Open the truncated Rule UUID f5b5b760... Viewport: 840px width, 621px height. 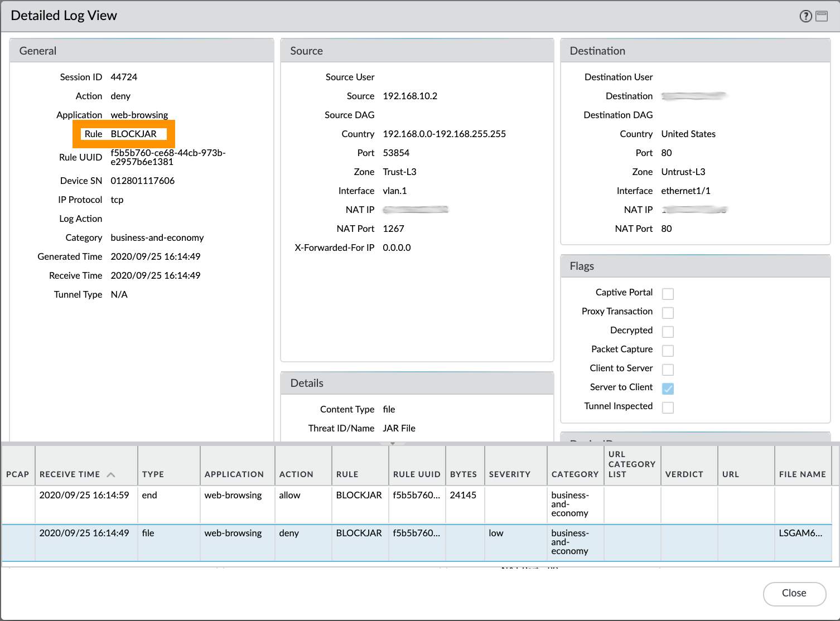coord(417,495)
